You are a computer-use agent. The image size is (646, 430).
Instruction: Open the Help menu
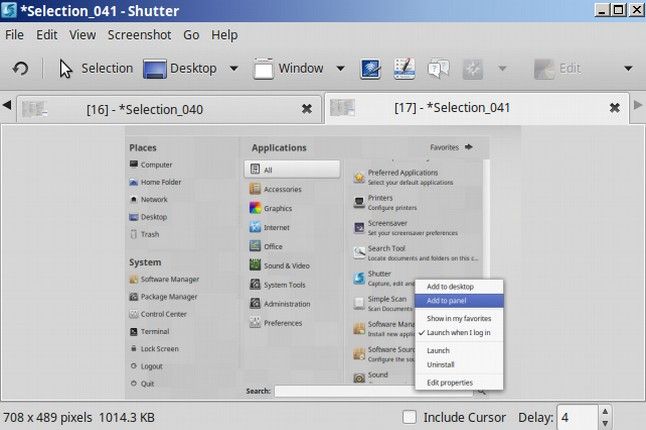pyautogui.click(x=224, y=35)
